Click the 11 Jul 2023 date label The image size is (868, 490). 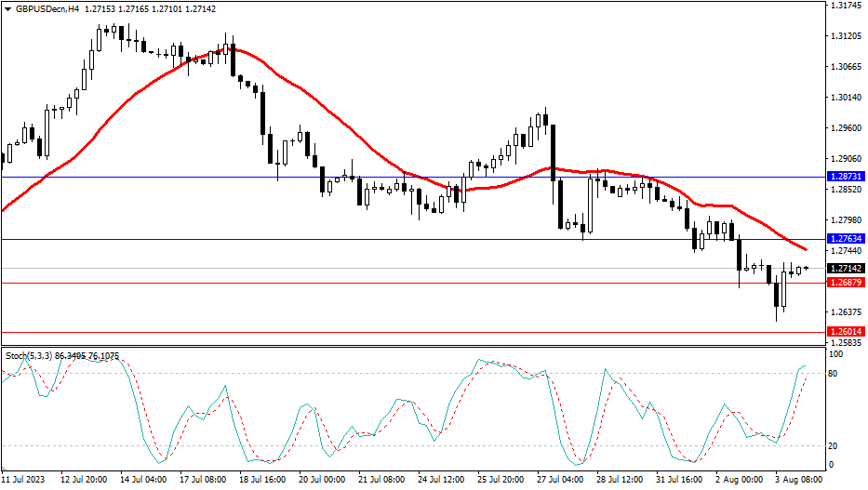[23, 480]
